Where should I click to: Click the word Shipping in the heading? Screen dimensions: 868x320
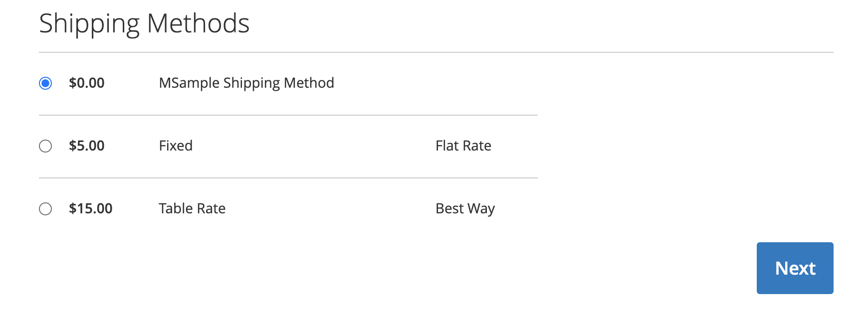(89, 24)
